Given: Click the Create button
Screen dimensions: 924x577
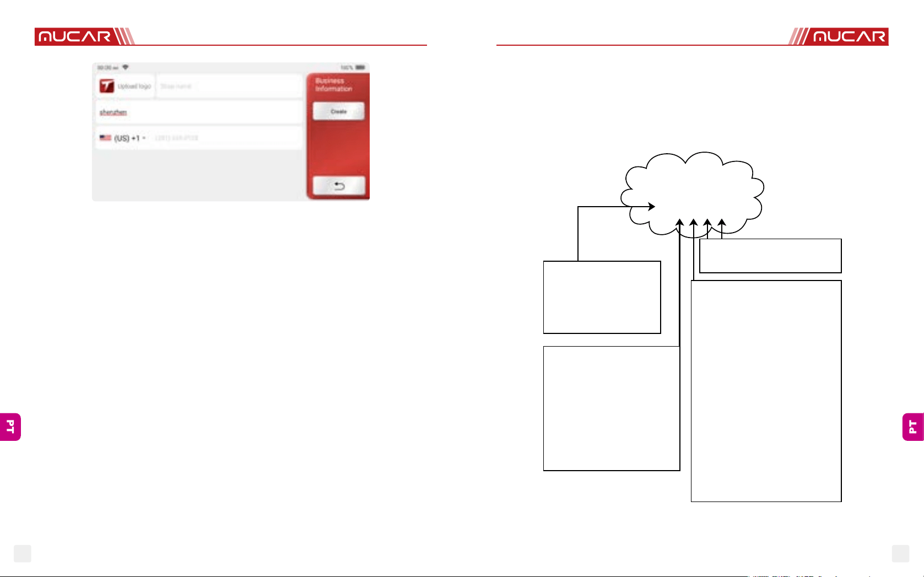Looking at the screenshot, I should point(339,111).
